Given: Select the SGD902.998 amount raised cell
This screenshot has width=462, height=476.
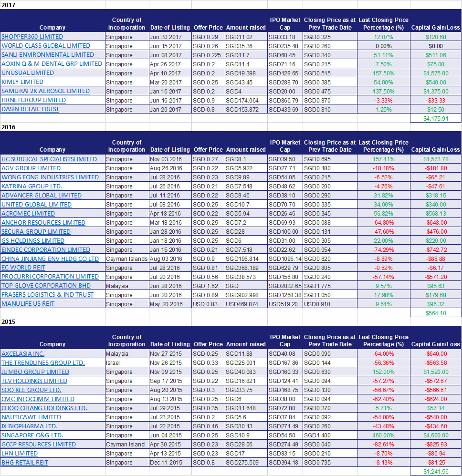Looking at the screenshot, I should tap(246, 295).
